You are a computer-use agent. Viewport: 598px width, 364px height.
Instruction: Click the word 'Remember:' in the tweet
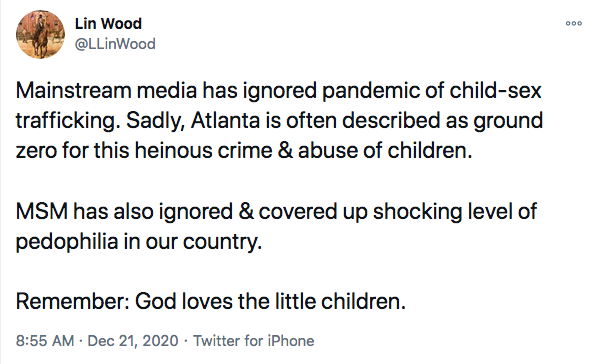tap(73, 301)
